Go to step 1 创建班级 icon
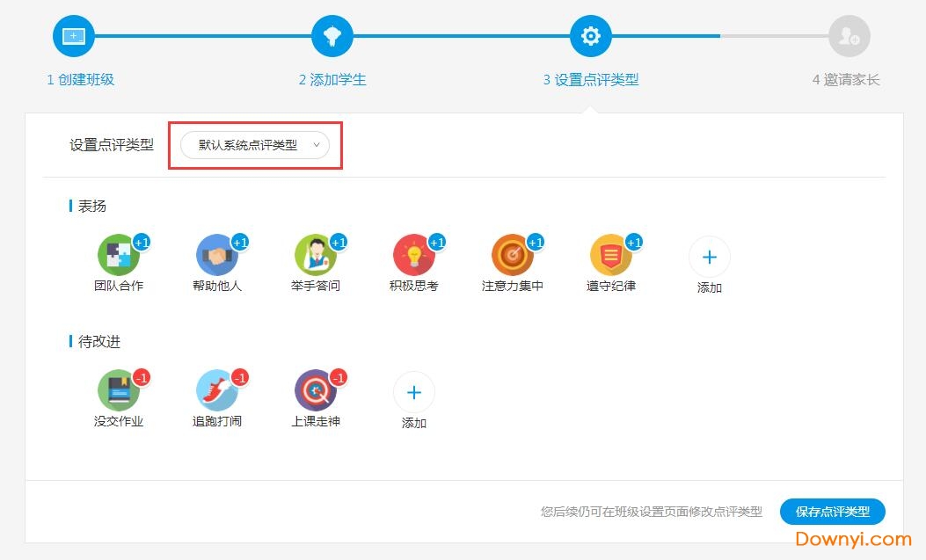 (74, 36)
